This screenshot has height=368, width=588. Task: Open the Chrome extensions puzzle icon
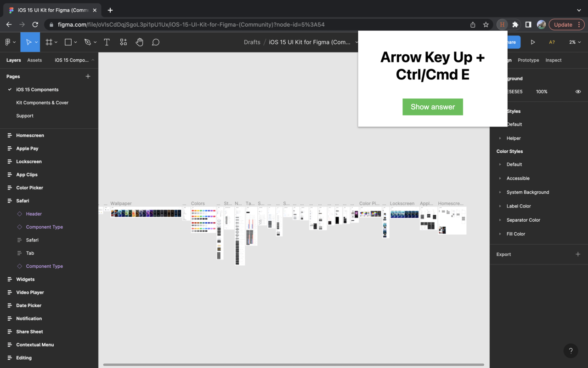[x=515, y=24]
